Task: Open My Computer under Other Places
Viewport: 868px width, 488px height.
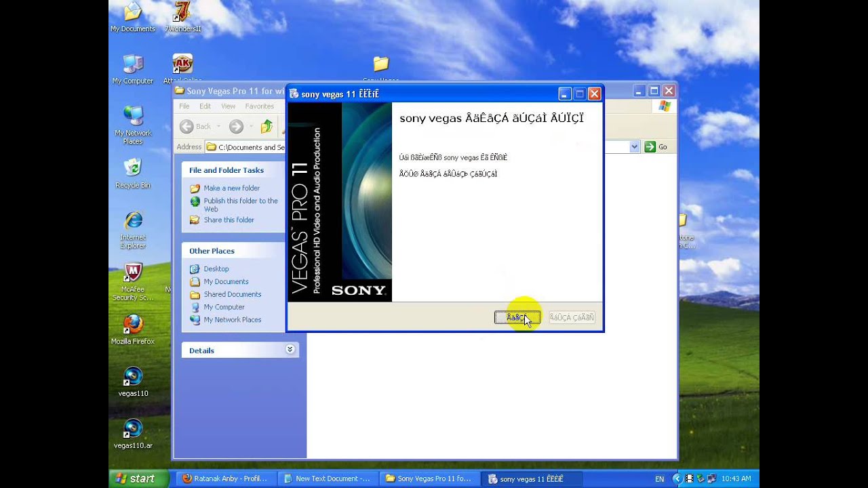Action: [x=224, y=308]
